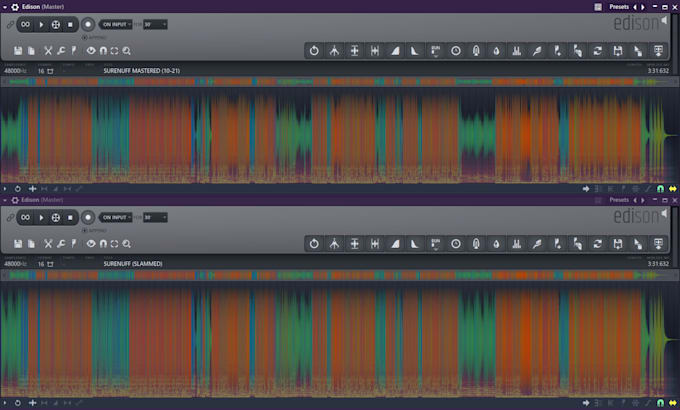
Task: Expand the title-bar menu arrow of top Edison
Action: (x=5, y=7)
